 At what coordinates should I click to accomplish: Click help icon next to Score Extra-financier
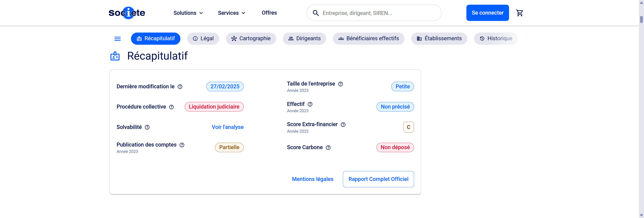(x=343, y=124)
